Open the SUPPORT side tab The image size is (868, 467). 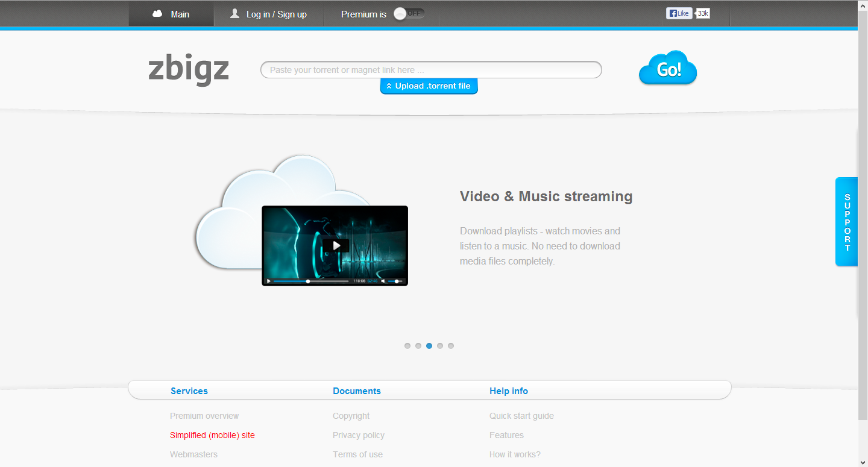pos(846,222)
